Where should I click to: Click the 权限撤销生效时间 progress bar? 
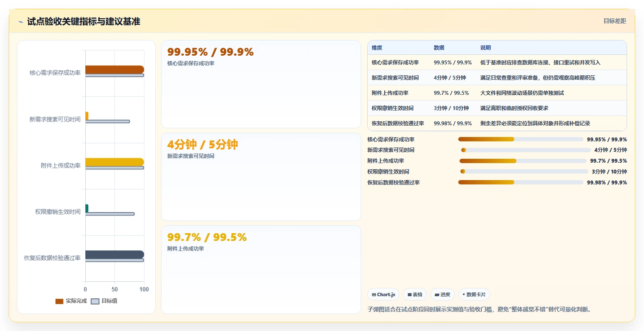tap(524, 171)
